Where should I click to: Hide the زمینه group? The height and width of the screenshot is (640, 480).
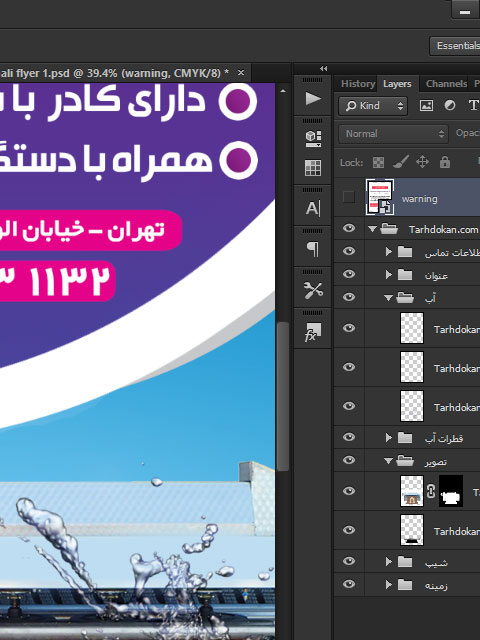349,584
